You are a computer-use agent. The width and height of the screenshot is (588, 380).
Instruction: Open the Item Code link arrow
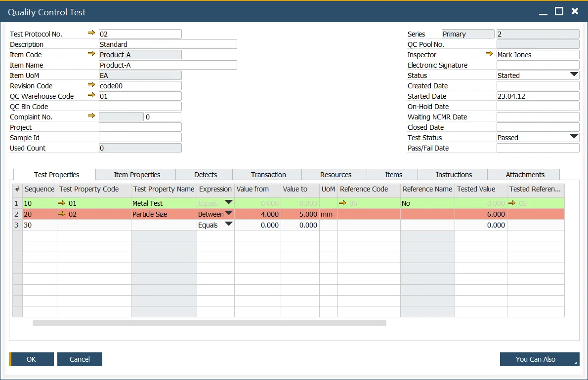point(91,54)
